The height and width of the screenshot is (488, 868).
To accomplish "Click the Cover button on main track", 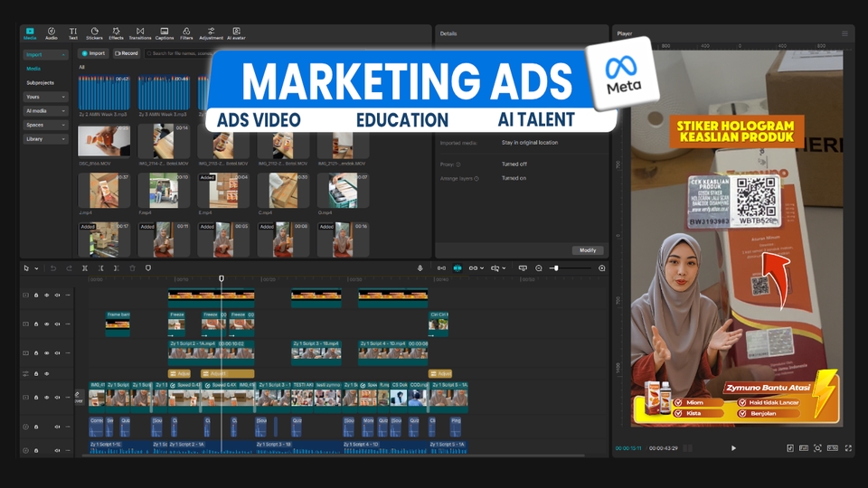I will [x=78, y=398].
